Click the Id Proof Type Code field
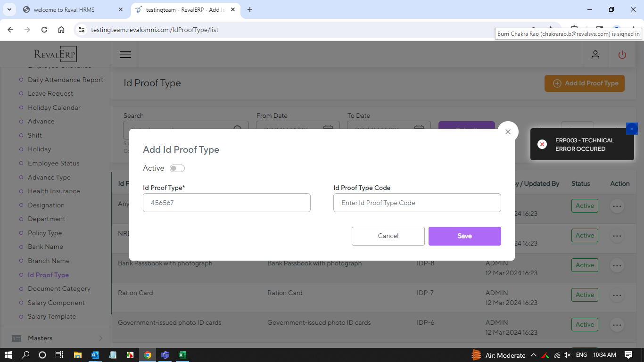Screen dimensions: 644x362 417,203
